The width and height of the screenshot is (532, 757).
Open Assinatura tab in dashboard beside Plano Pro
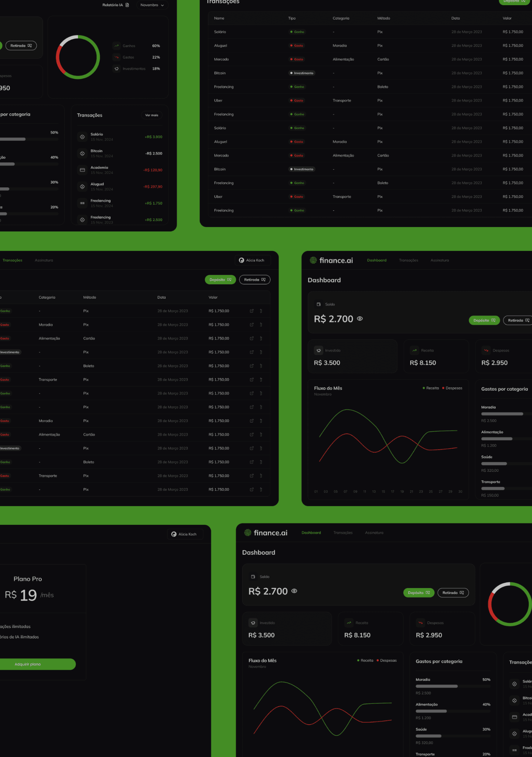coord(374,533)
